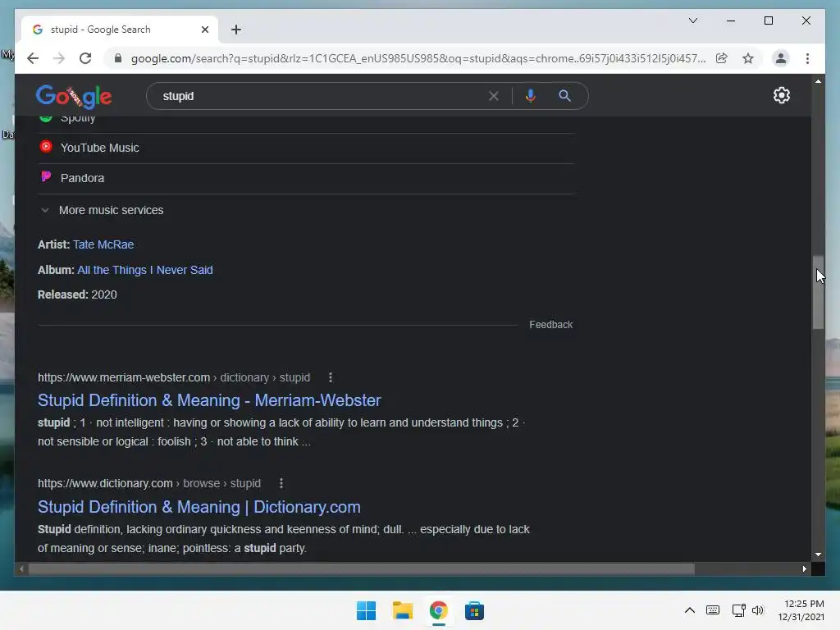Open the Chrome profile avatar
Screen dimensions: 840x630
(781, 58)
